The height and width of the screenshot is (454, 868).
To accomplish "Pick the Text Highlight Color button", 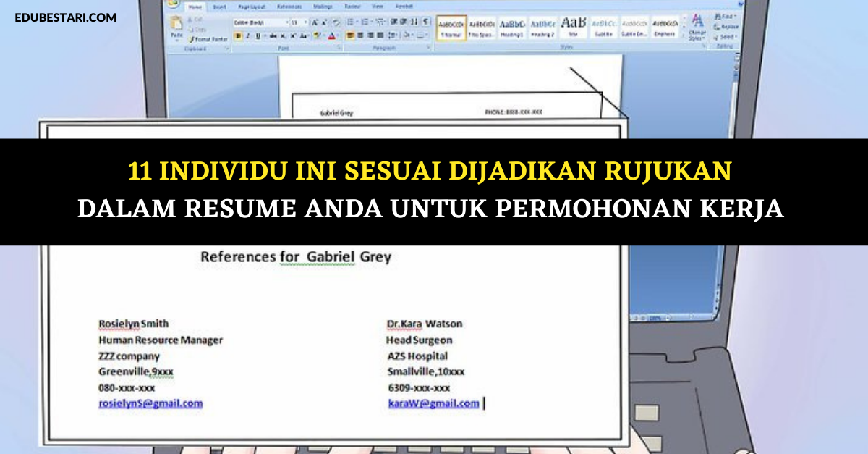I will 317,35.
